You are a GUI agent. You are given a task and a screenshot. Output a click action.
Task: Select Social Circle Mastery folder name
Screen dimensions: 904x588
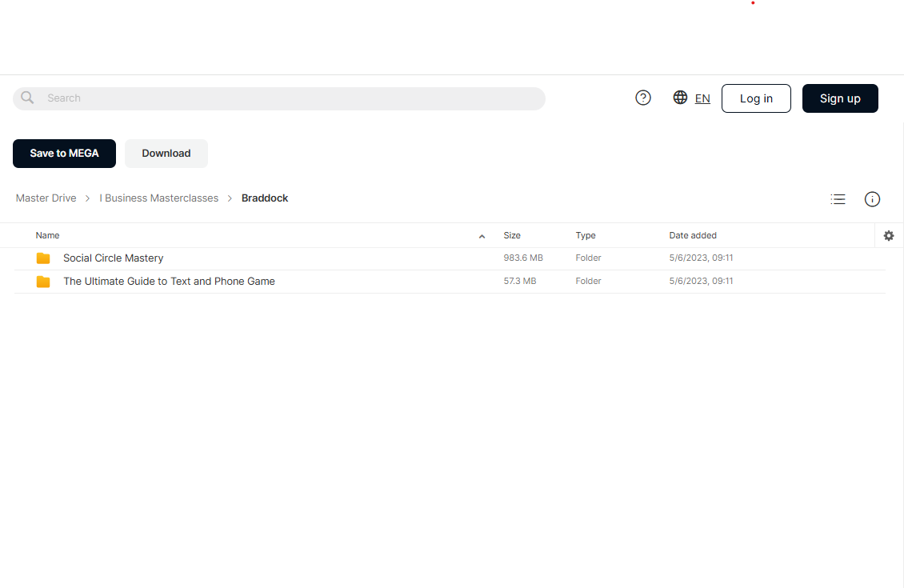click(x=113, y=258)
